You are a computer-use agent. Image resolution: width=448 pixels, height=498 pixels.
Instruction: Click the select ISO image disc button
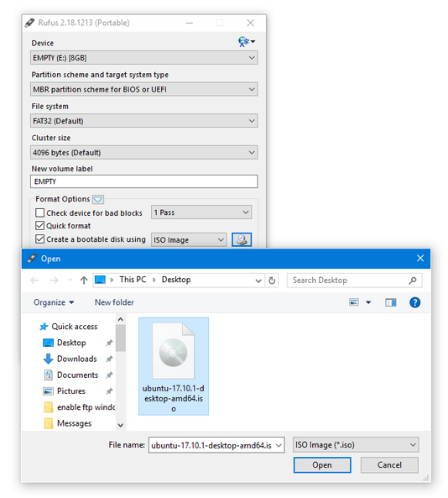[242, 239]
